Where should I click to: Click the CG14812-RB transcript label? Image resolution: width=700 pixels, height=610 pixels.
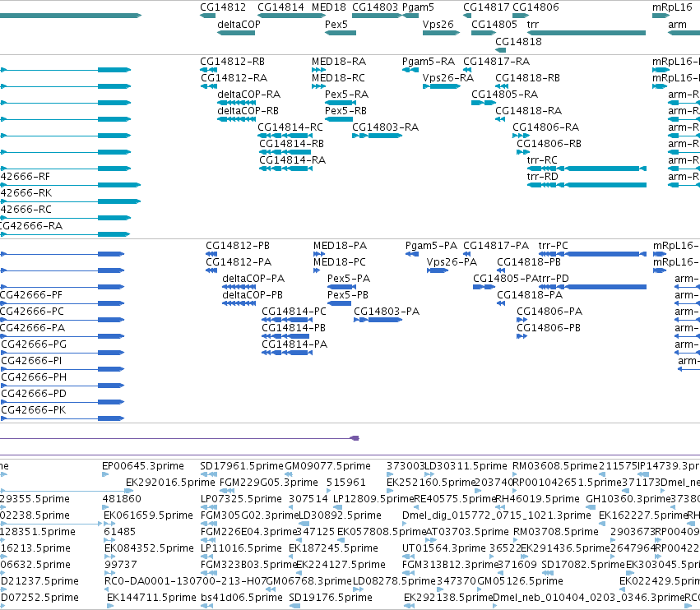coord(232,62)
